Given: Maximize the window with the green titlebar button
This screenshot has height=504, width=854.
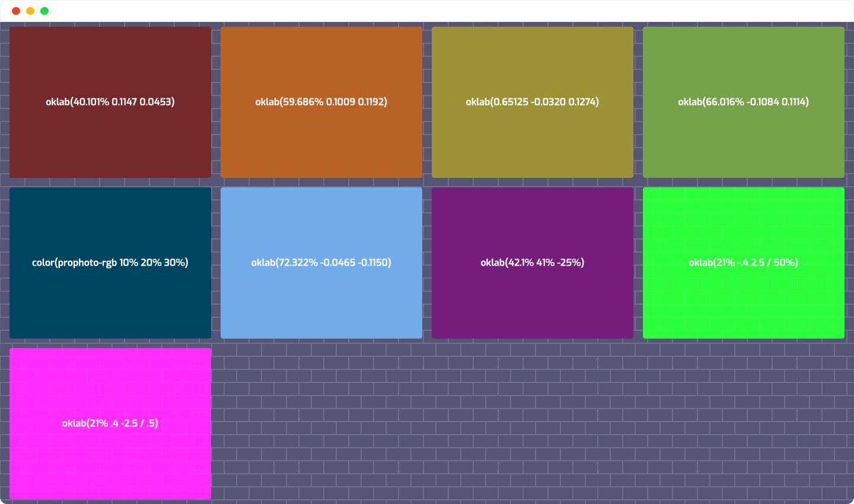Looking at the screenshot, I should point(44,11).
